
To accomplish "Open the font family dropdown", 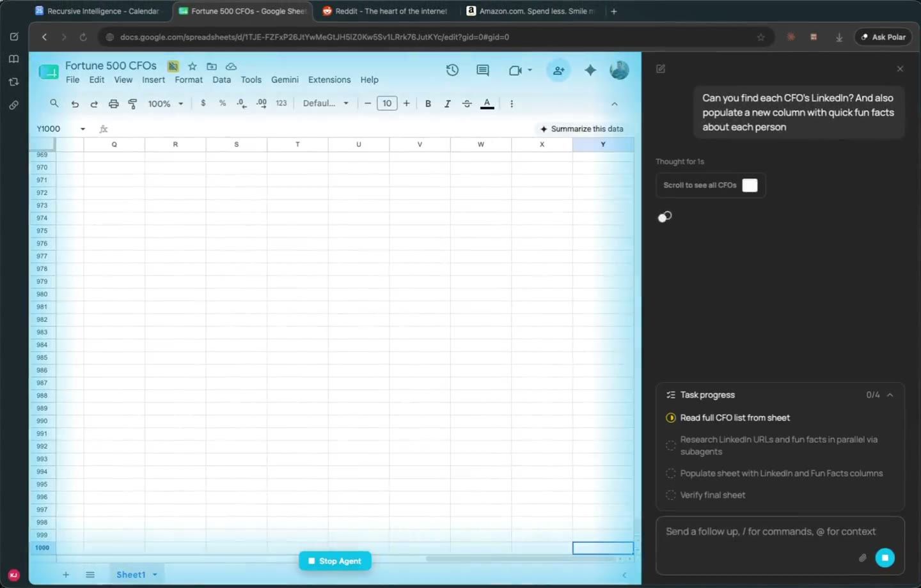I will coord(326,104).
